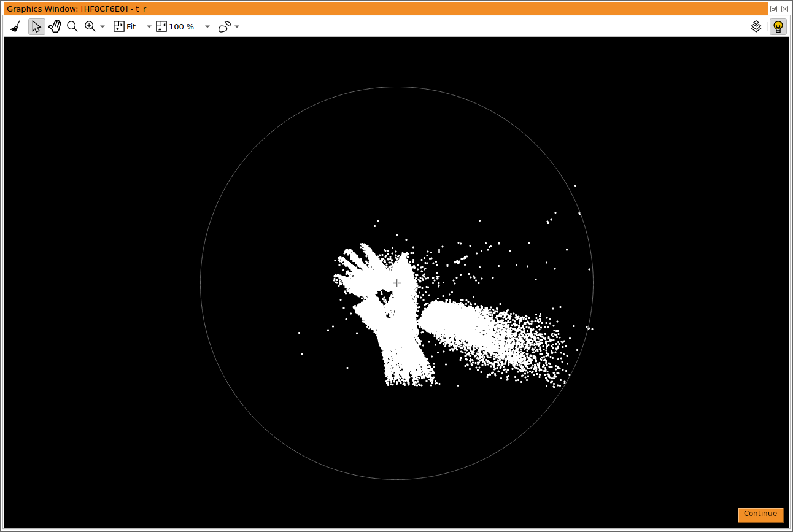Click the crosshair at the circle center
The width and height of the screenshot is (793, 532).
(396, 283)
